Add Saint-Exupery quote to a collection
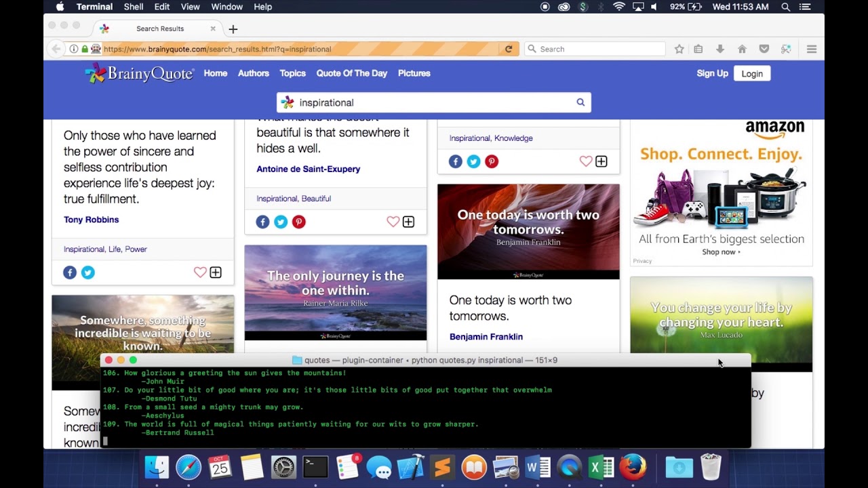Image resolution: width=868 pixels, height=488 pixels. [x=408, y=222]
